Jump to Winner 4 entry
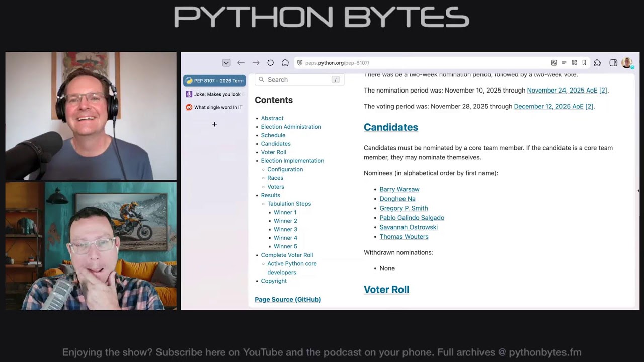This screenshot has width=644, height=362. [x=285, y=238]
